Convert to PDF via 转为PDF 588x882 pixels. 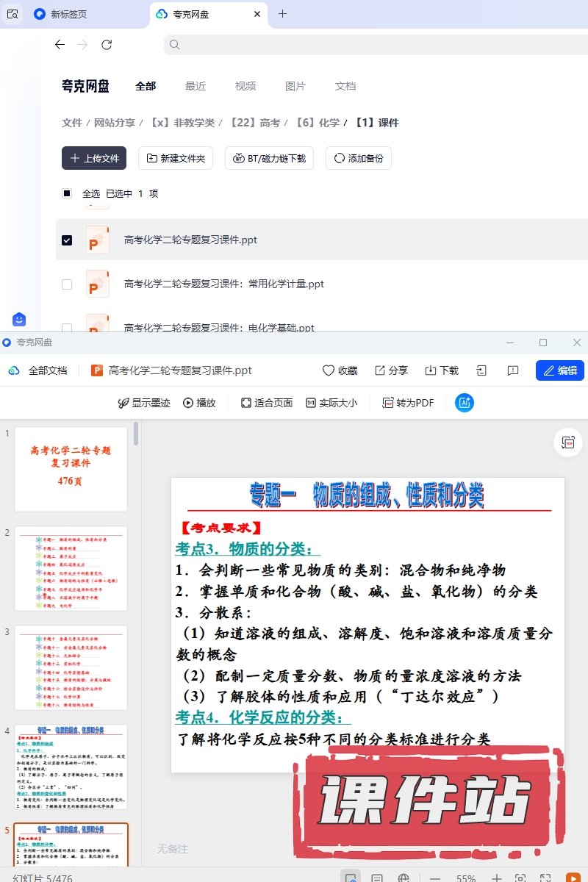point(408,403)
